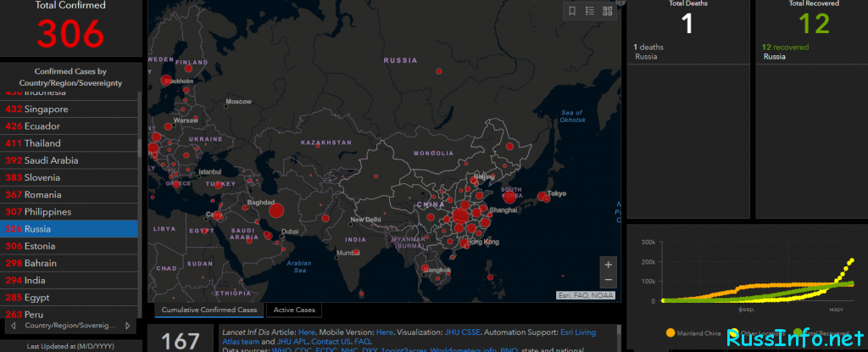Image resolution: width=868 pixels, height=352 pixels.
Task: Show the map legend list icon
Action: [x=590, y=11]
